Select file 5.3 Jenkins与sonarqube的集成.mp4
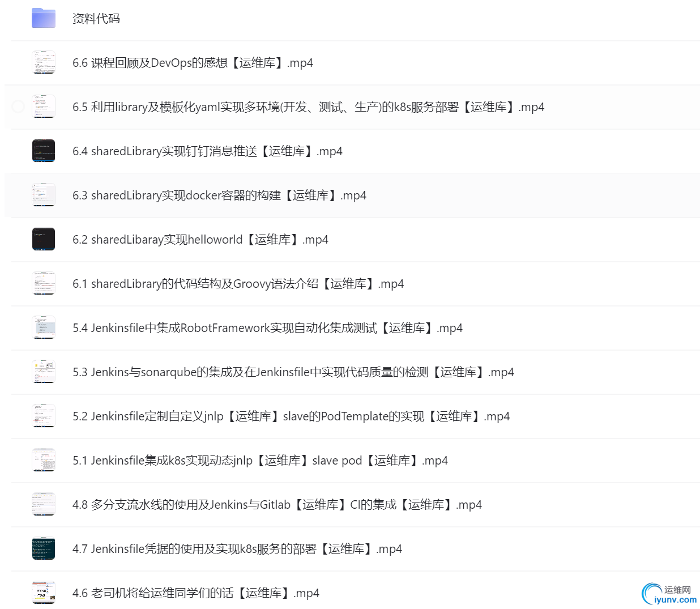700x609 pixels. tap(293, 372)
